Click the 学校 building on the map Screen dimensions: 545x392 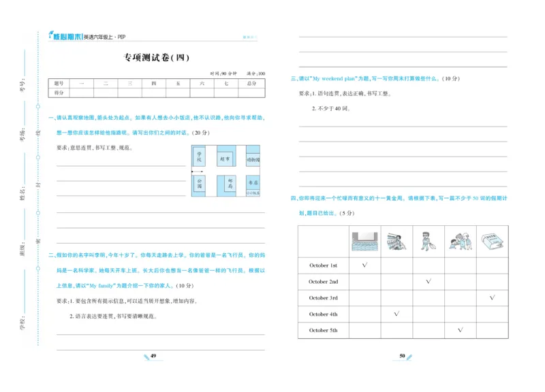point(198,157)
